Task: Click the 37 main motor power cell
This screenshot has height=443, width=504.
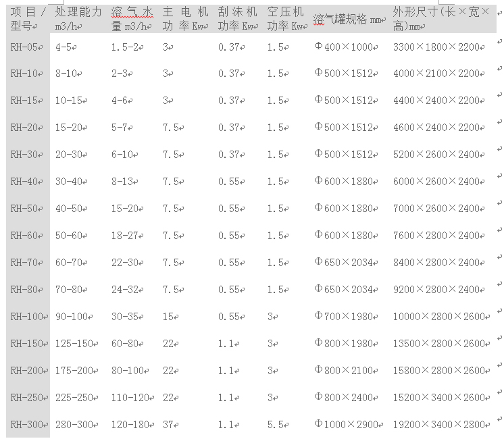Action: coord(170,425)
